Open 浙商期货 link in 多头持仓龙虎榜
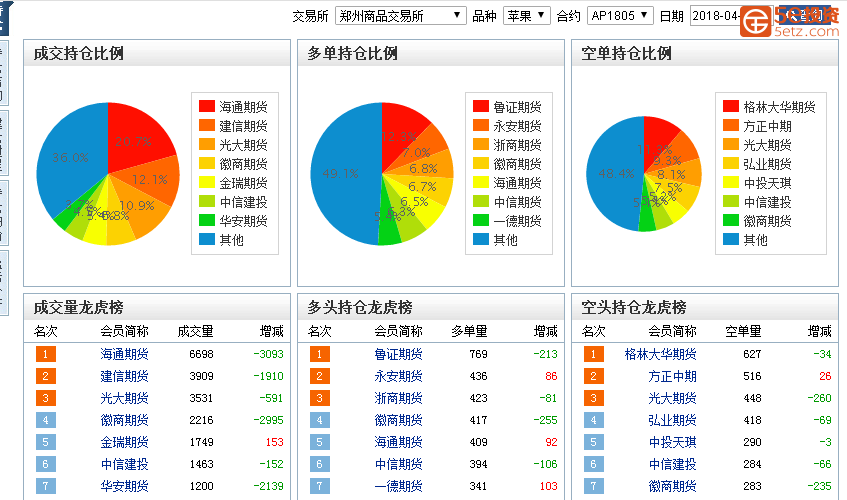847x500 pixels. [398, 398]
